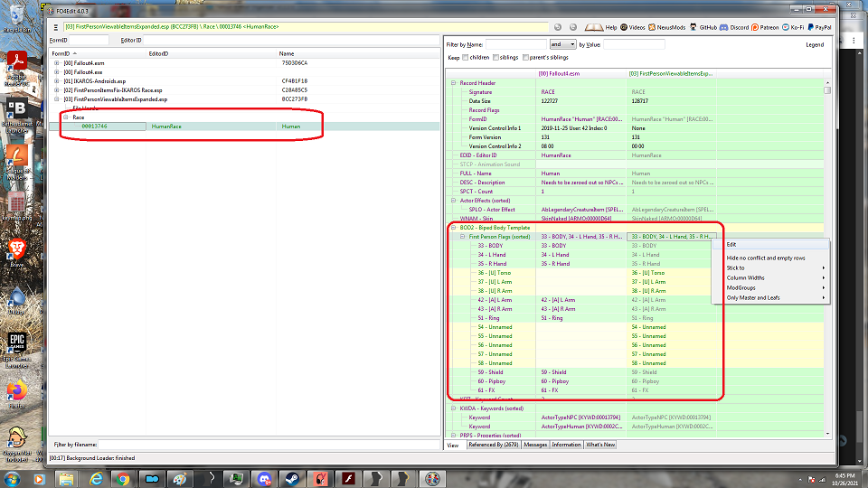Switch to Messages tab

tap(535, 445)
